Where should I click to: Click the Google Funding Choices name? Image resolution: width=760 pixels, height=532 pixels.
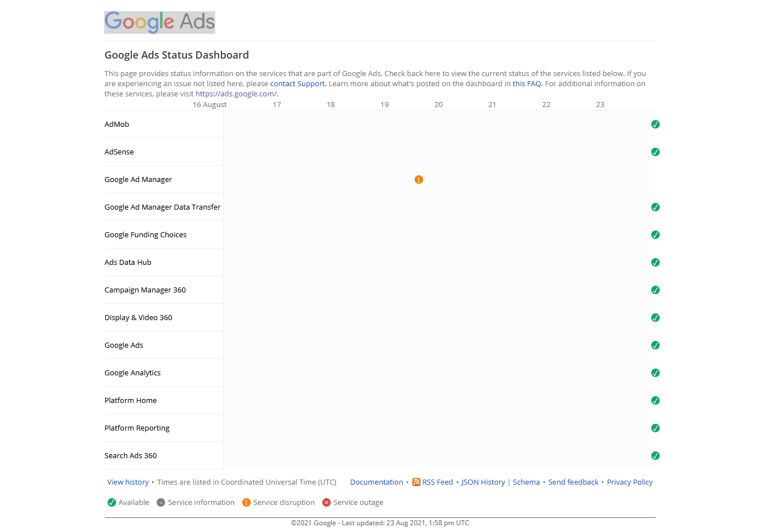[x=145, y=235]
